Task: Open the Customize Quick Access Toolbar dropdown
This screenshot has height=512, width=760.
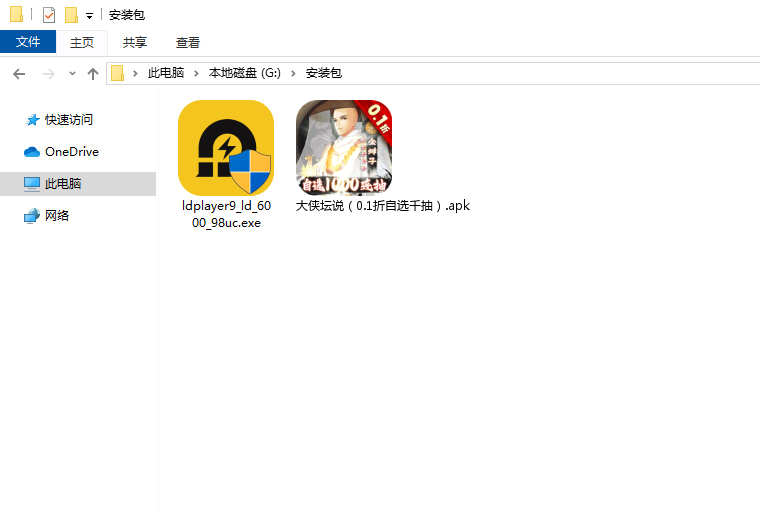Action: (x=89, y=16)
